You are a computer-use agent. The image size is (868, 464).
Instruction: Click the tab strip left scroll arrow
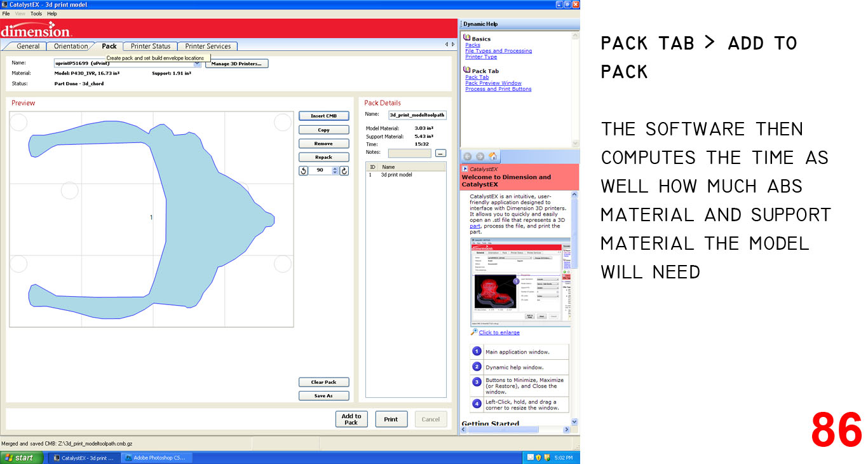click(446, 45)
